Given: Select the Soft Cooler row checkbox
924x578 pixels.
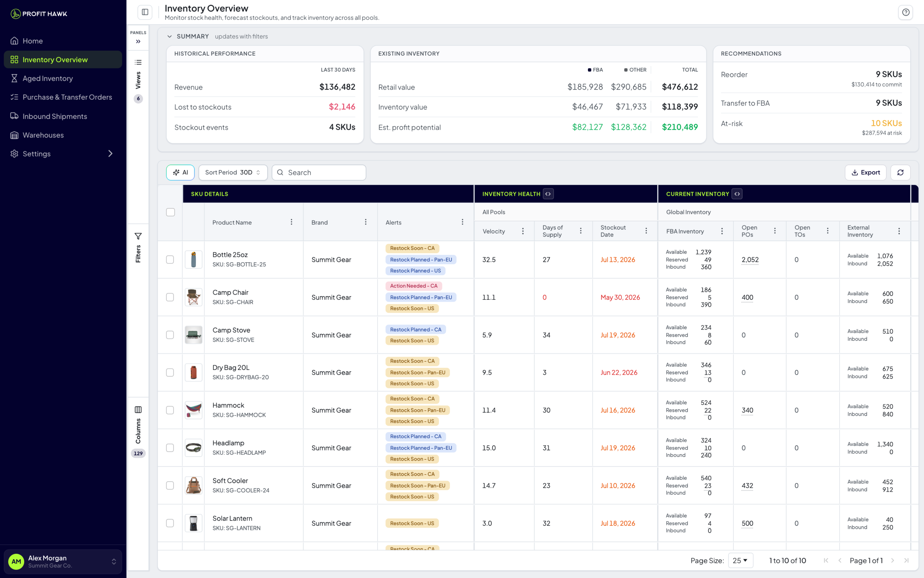Looking at the screenshot, I should [x=170, y=486].
